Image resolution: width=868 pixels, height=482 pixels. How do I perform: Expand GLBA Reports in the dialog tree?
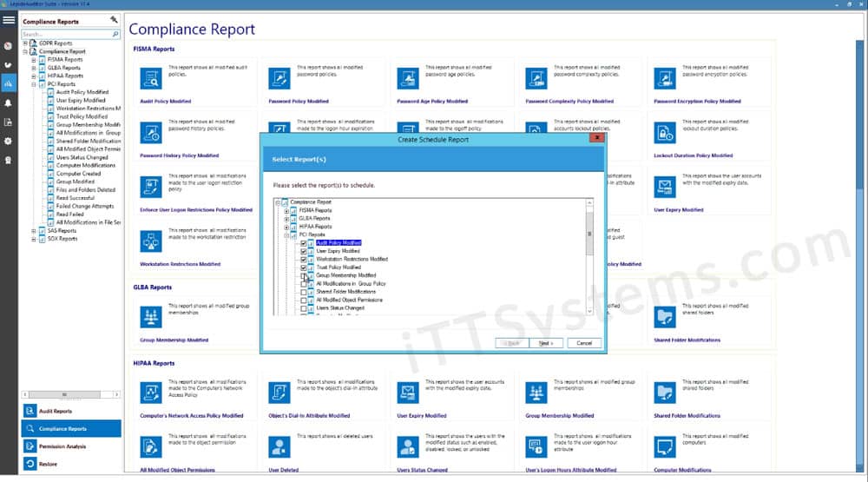tap(286, 219)
